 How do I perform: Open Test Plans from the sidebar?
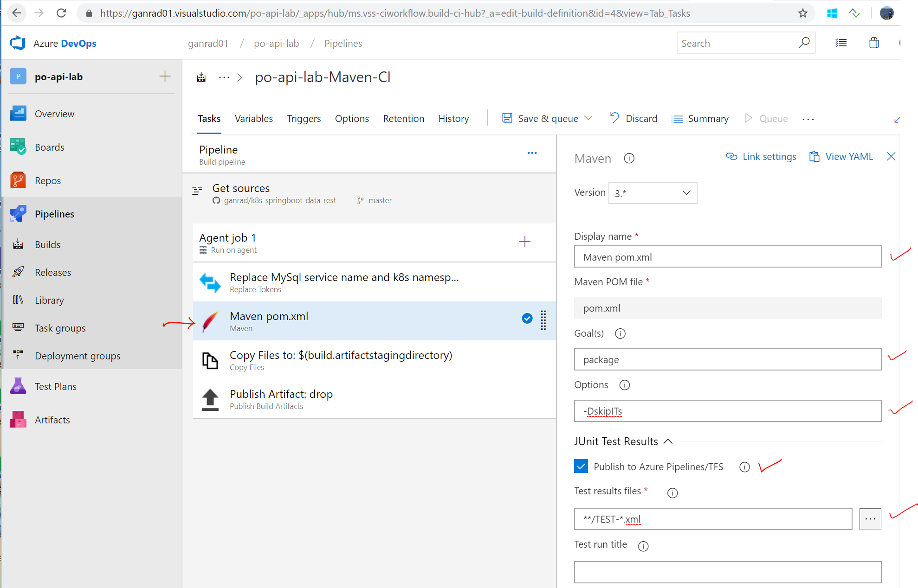tap(55, 386)
